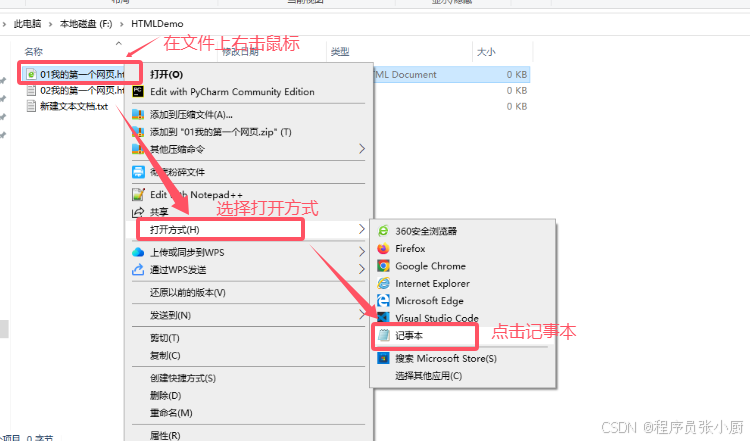Click the Visual Studio Code icon
The image size is (750, 441).
[x=383, y=317]
